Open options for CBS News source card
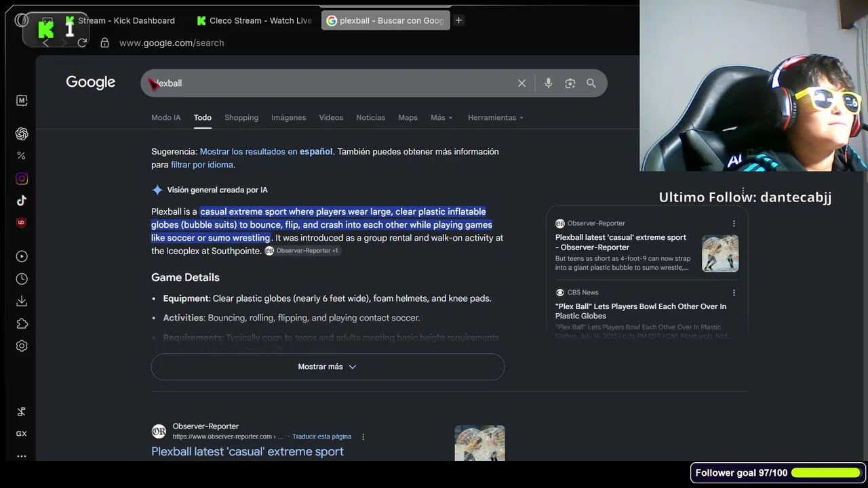This screenshot has height=488, width=868. pos(734,293)
